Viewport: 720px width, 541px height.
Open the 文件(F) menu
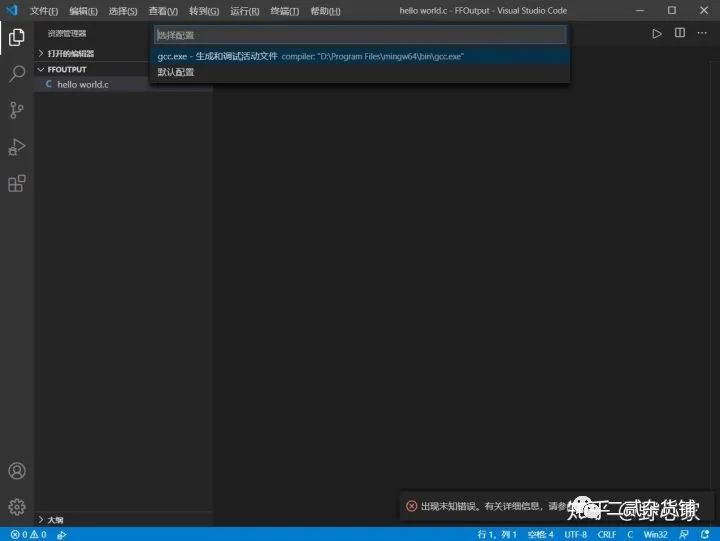tap(44, 11)
